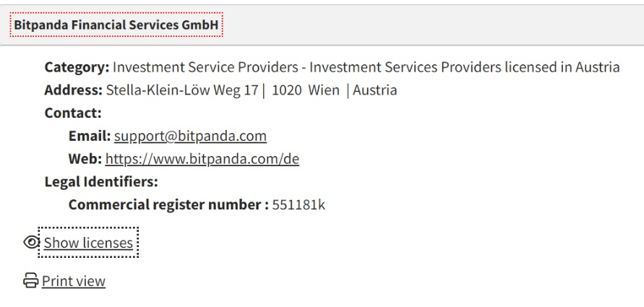Open the bitpanda.com/de website link

click(x=202, y=159)
